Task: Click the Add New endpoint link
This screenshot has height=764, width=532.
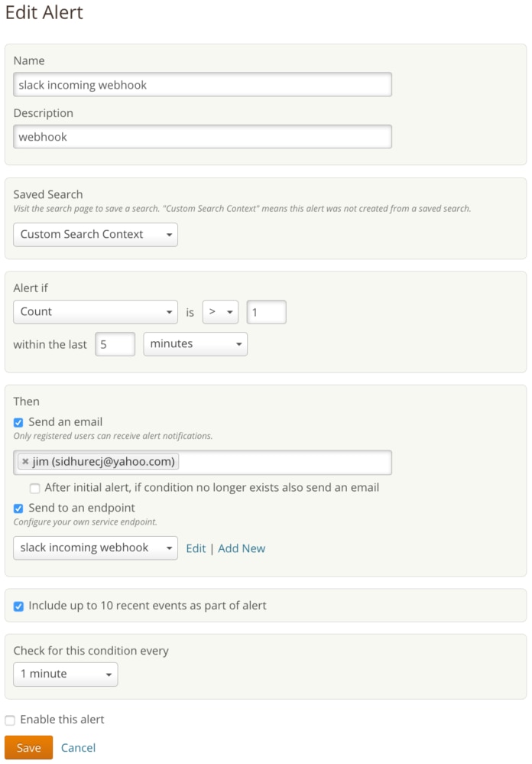Action: tap(242, 548)
